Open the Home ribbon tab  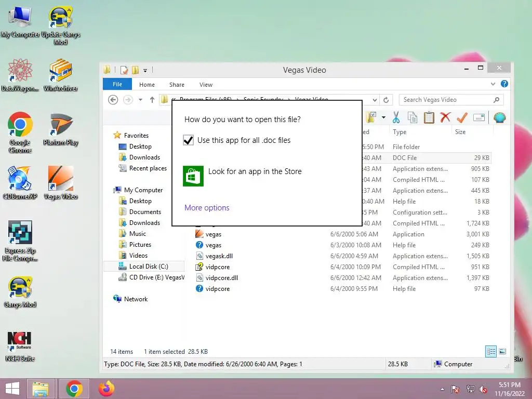click(147, 85)
